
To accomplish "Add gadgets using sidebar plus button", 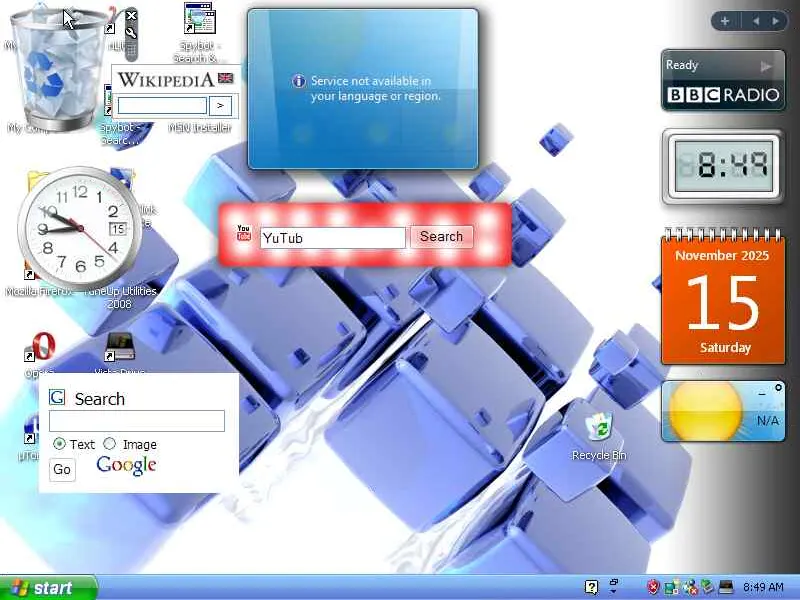I will (x=725, y=21).
